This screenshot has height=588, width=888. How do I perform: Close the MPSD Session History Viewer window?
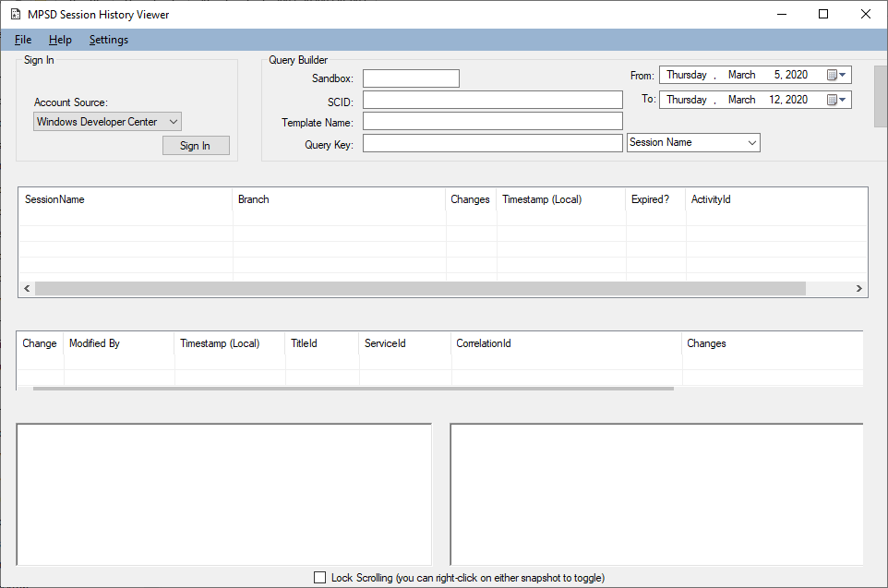click(866, 14)
